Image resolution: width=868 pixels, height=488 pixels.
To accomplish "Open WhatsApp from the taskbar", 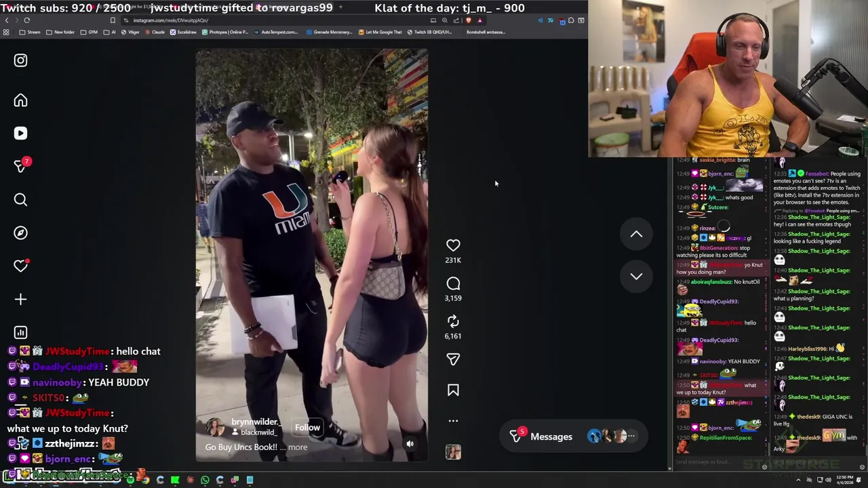I will point(205,480).
